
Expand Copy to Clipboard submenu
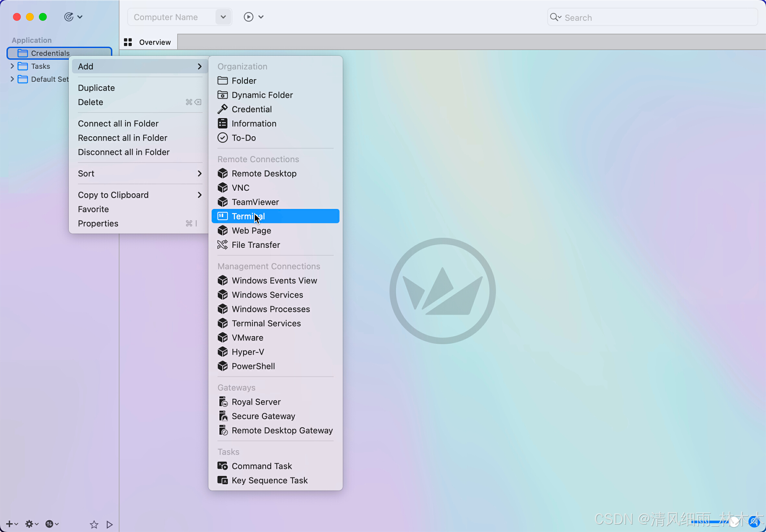(x=140, y=195)
